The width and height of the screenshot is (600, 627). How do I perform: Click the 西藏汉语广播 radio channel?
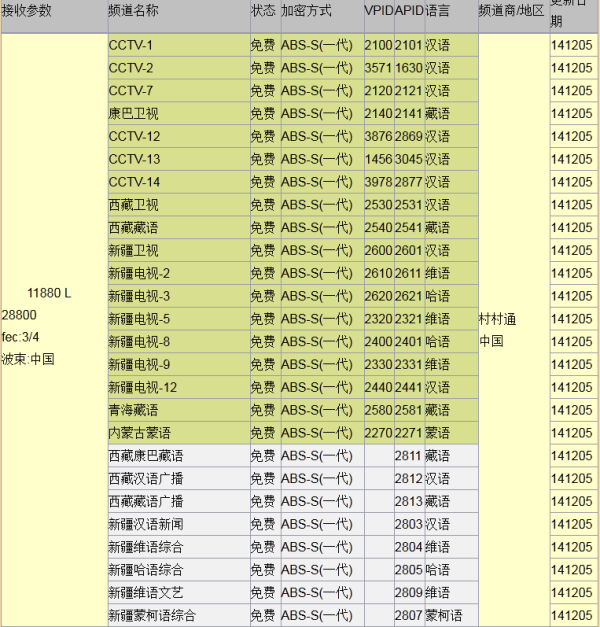click(x=146, y=478)
